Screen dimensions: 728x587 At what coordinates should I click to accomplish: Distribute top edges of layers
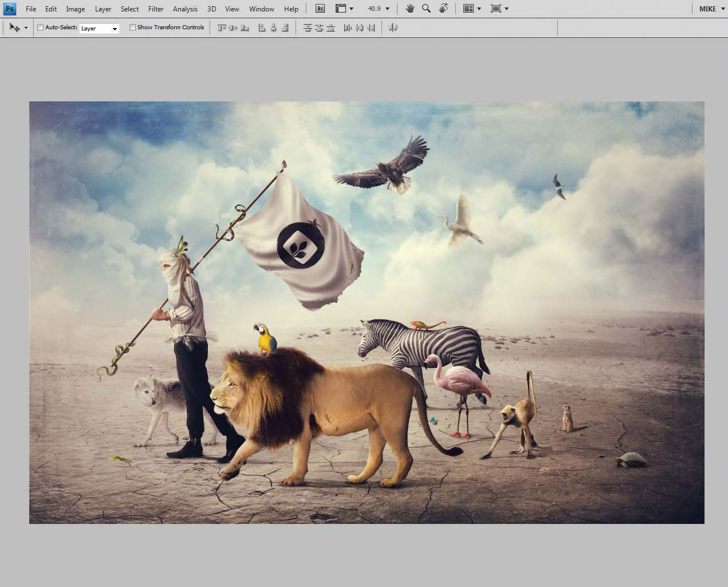(308, 28)
